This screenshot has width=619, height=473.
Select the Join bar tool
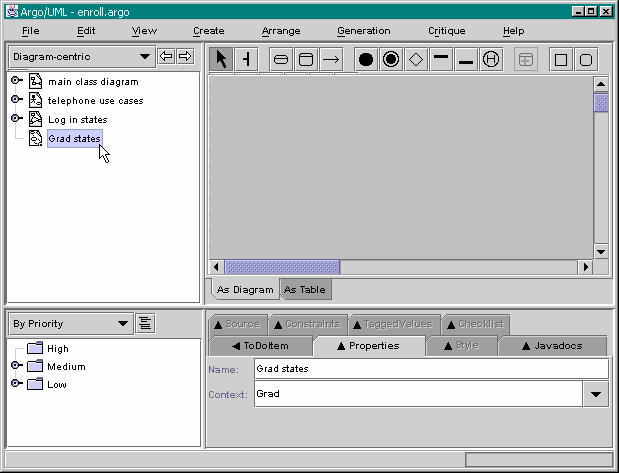(466, 60)
